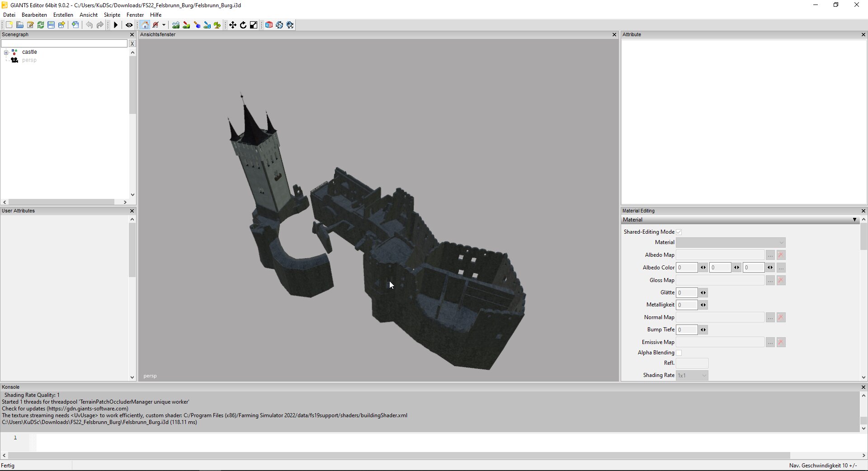Click the green Reload file icon
The height and width of the screenshot is (471, 868).
coord(41,25)
